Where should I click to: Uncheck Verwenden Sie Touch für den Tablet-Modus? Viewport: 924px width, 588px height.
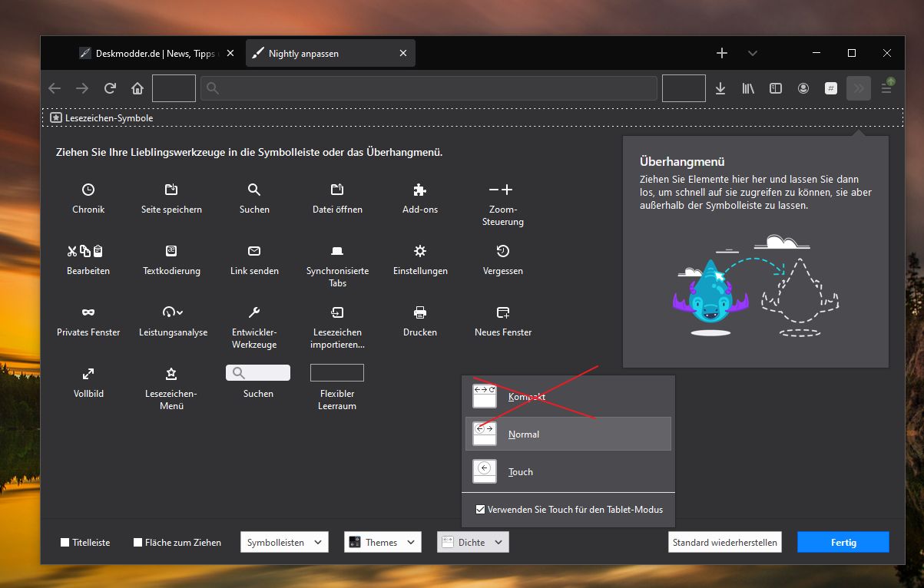[480, 509]
